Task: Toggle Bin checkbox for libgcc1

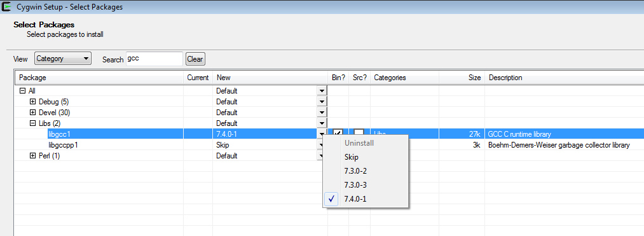Action: (338, 132)
